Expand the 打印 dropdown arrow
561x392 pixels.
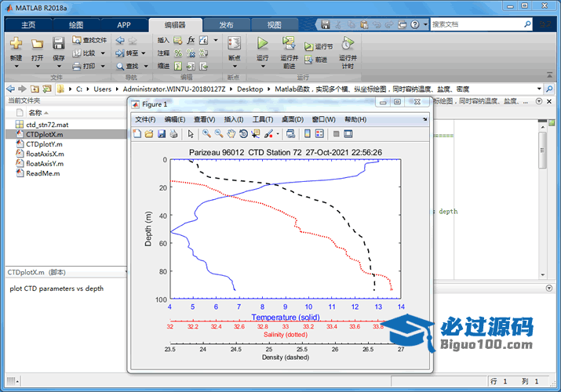[x=103, y=67]
